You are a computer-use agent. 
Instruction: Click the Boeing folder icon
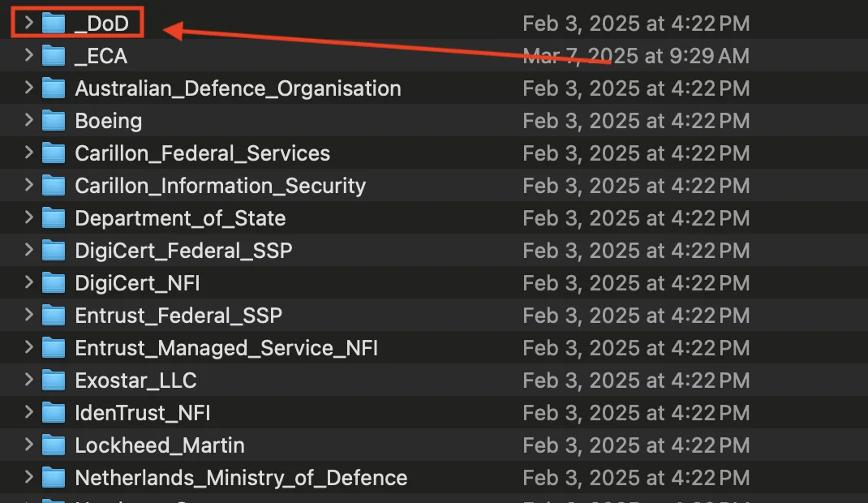click(x=54, y=121)
